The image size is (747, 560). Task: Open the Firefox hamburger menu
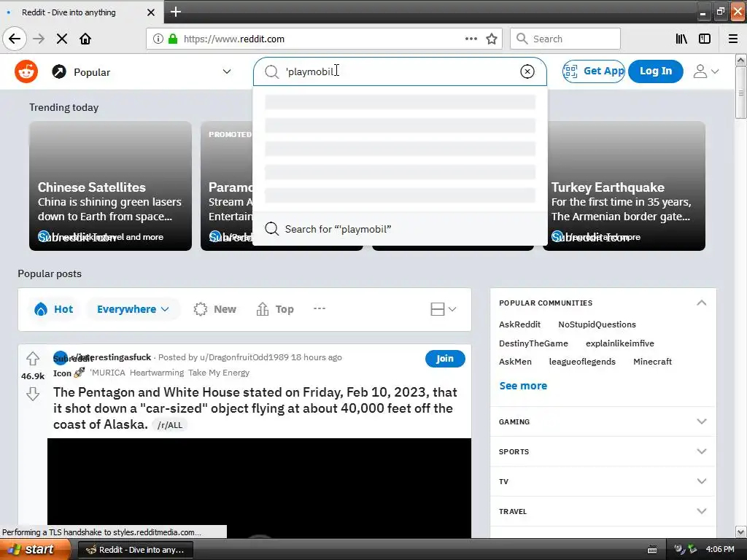coord(733,39)
